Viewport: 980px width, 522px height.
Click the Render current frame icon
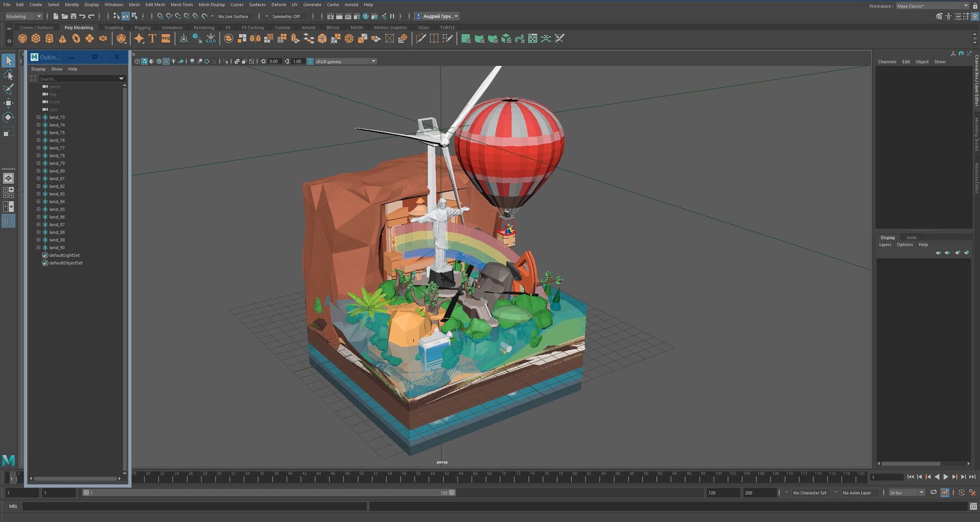click(339, 16)
